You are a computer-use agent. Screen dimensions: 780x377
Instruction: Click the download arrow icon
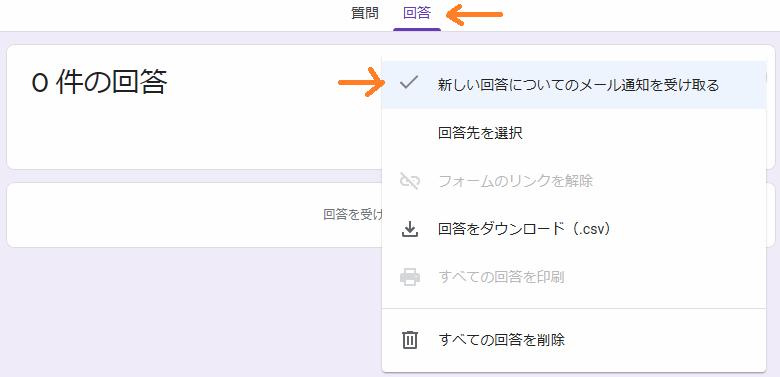[x=410, y=229]
